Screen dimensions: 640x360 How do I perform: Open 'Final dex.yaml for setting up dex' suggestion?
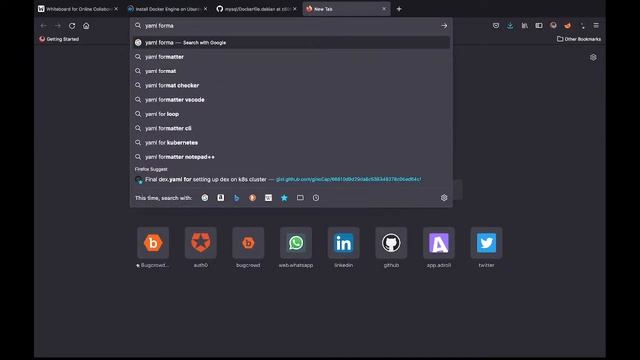point(291,179)
